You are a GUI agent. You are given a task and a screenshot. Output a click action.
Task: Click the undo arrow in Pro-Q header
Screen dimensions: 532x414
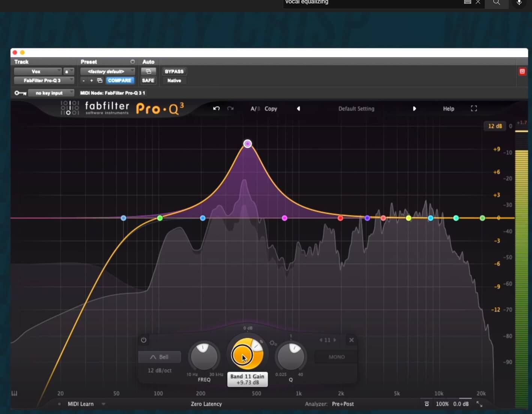coord(216,108)
